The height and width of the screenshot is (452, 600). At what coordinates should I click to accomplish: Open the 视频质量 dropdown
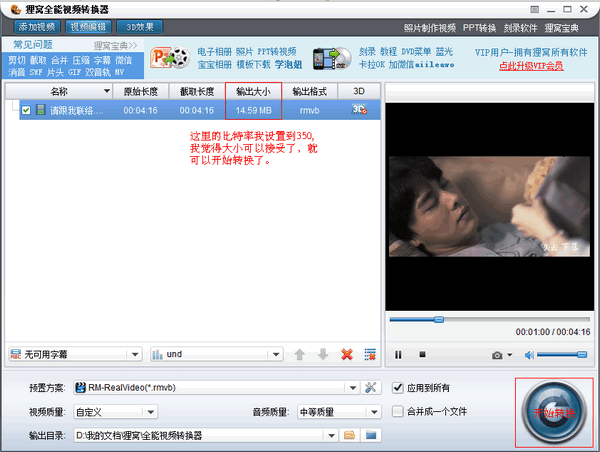pyautogui.click(x=116, y=412)
